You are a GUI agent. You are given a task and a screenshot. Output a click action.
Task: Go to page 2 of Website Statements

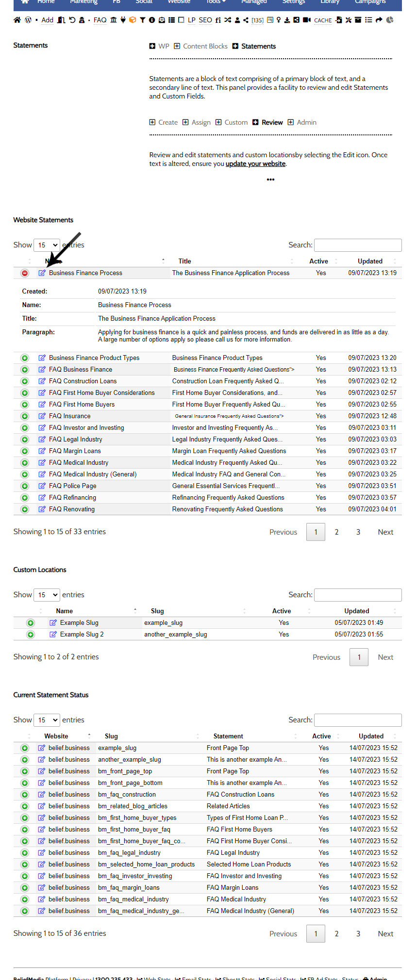pos(336,532)
